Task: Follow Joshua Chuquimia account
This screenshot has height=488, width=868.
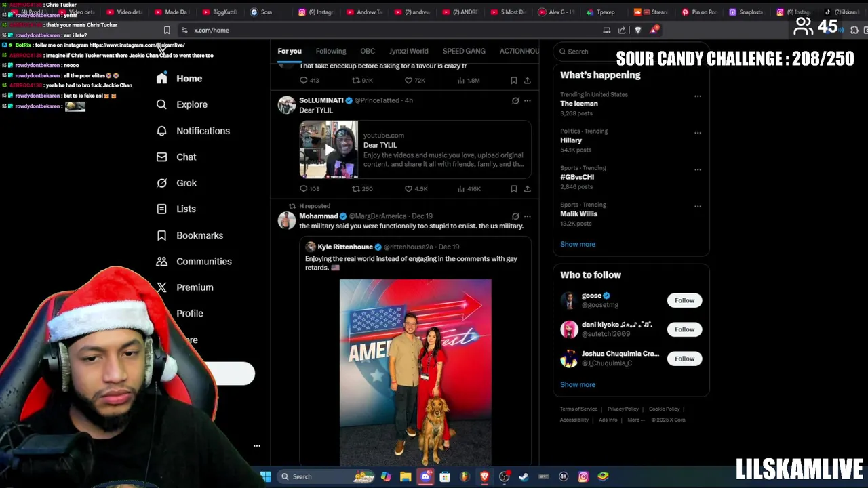Action: (684, 359)
